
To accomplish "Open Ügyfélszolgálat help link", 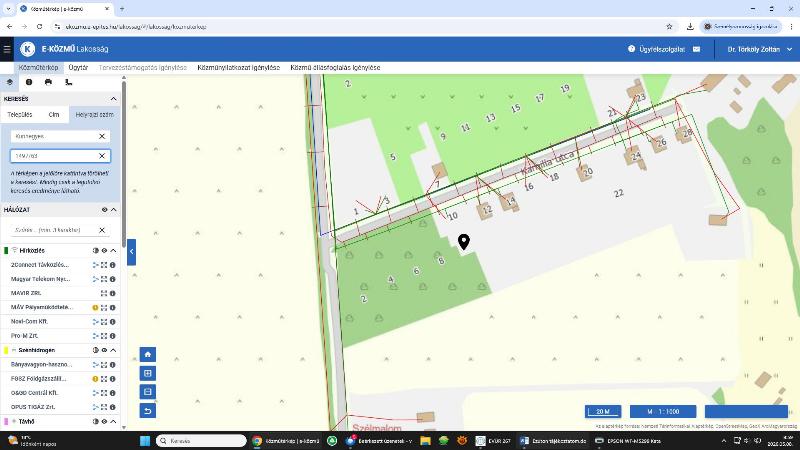I will pos(656,49).
